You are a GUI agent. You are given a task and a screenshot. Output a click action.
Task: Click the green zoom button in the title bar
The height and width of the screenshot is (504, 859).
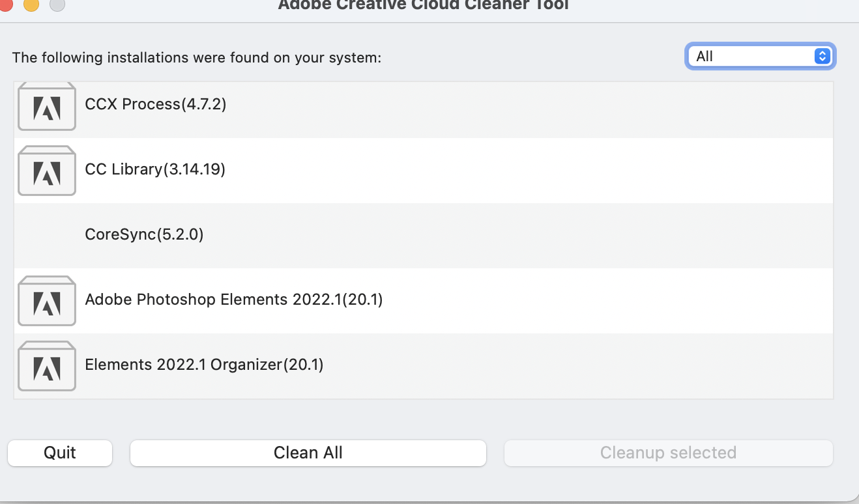56,6
